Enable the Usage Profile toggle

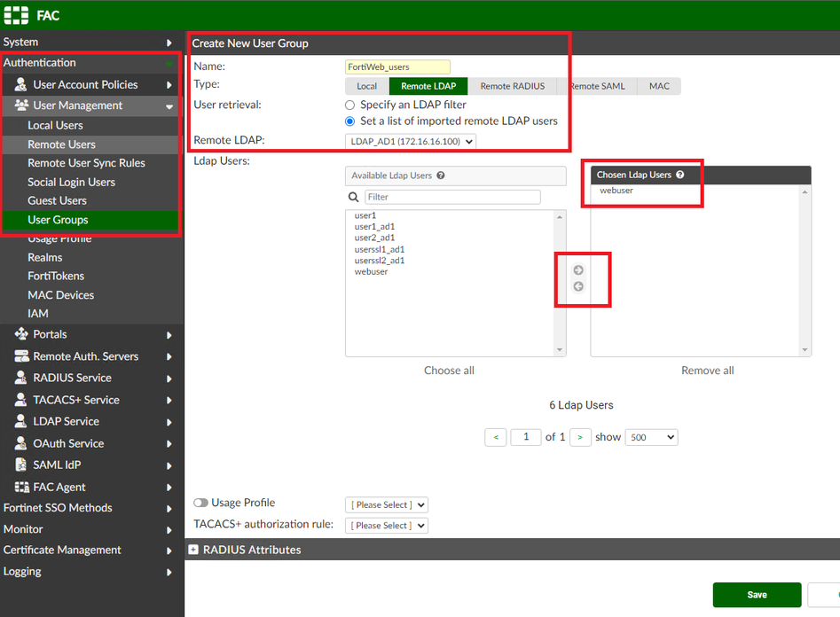(x=201, y=504)
